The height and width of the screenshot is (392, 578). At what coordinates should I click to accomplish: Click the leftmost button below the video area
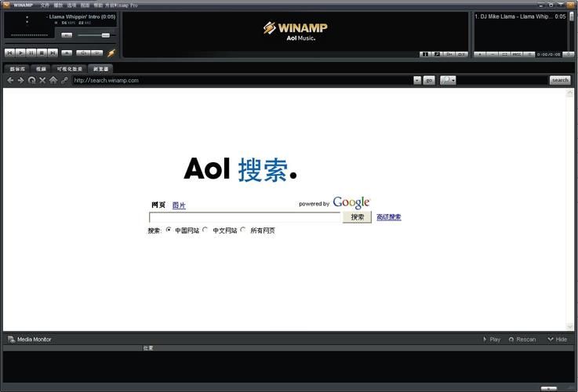click(425, 54)
